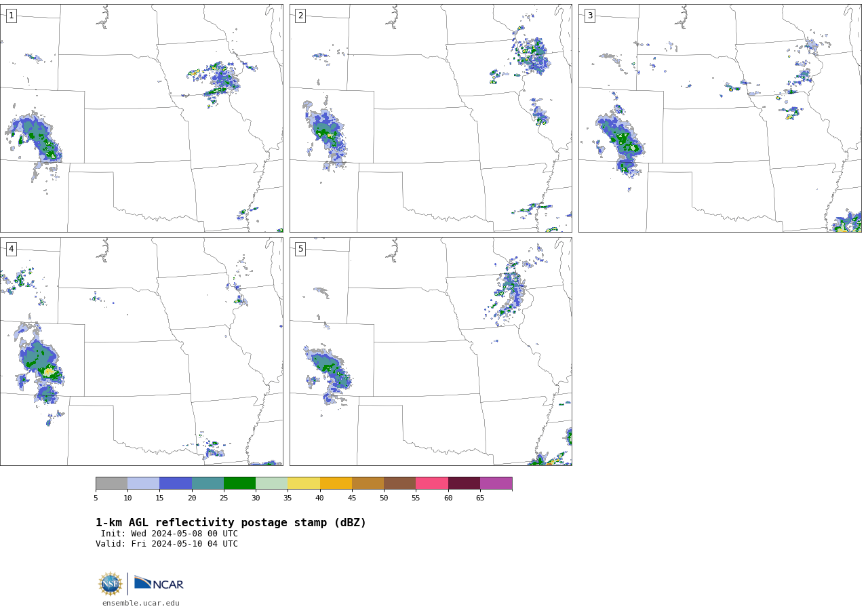This screenshot has width=868, height=611.
Task: Select the gray 5-10 dBZ swatch
Action: click(x=111, y=483)
